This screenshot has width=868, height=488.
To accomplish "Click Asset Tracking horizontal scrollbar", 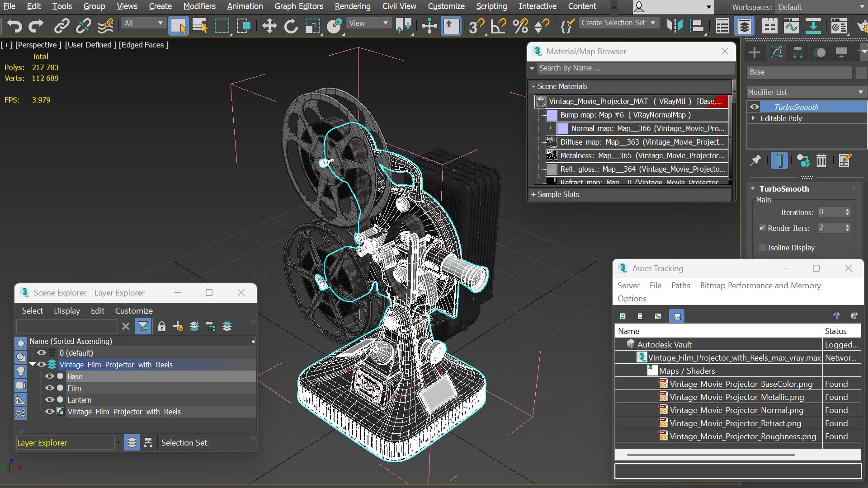I will pos(710,455).
